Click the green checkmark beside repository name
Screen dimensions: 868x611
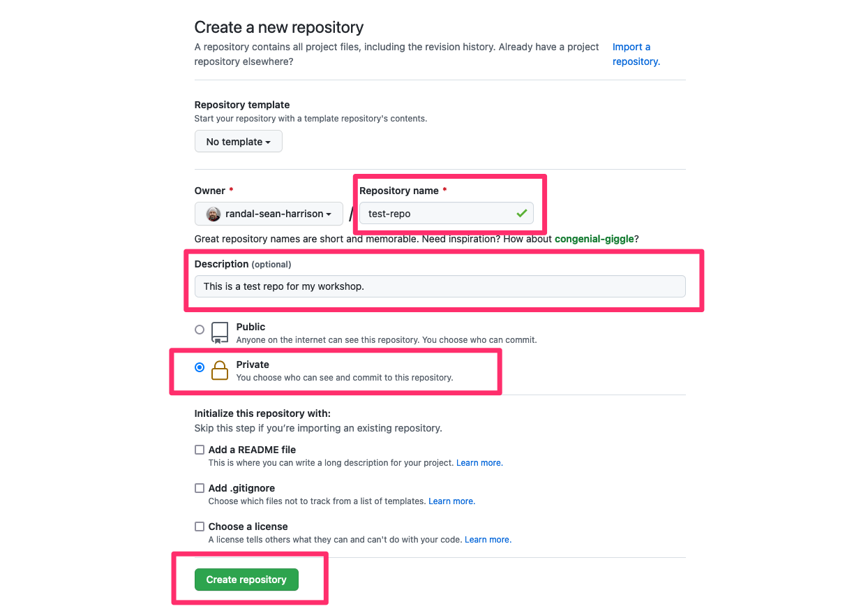(521, 214)
